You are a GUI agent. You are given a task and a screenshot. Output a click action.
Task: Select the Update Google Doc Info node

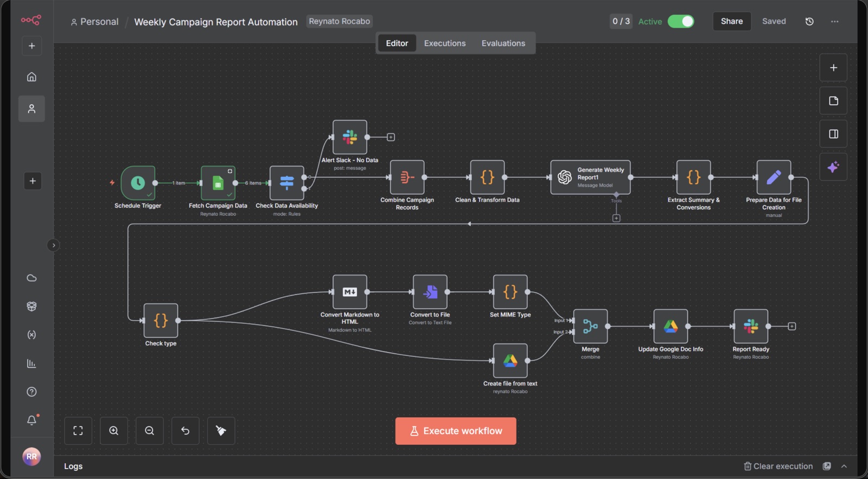point(671,326)
